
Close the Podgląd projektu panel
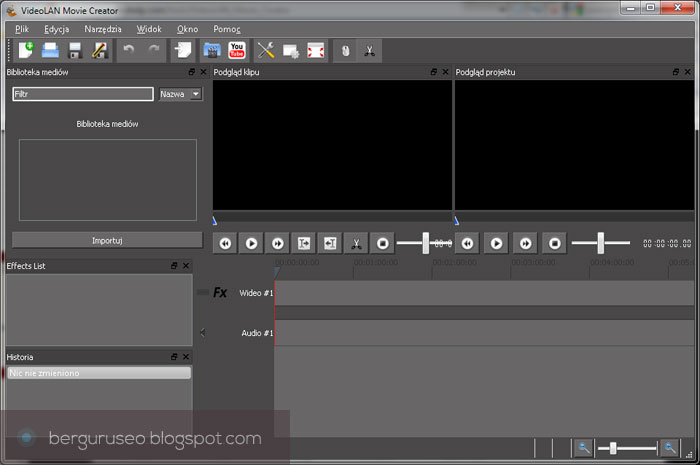688,72
